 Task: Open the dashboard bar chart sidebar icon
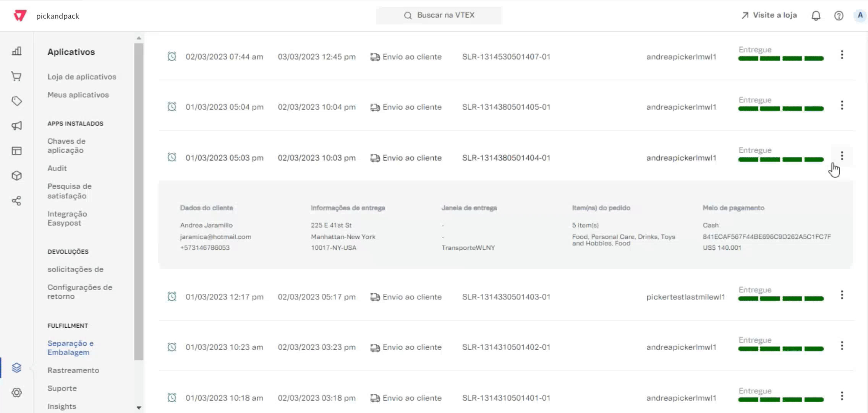point(16,51)
